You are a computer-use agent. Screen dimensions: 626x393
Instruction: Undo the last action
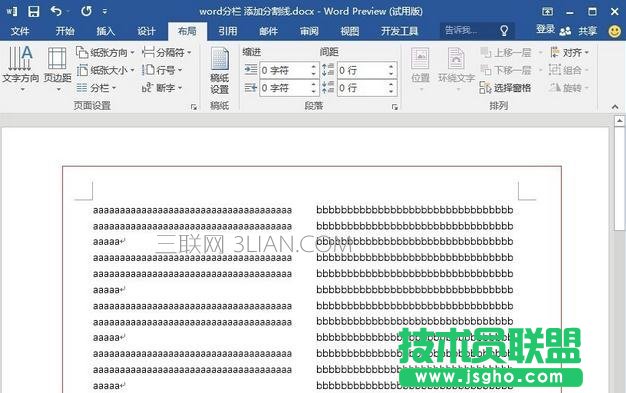[56, 11]
